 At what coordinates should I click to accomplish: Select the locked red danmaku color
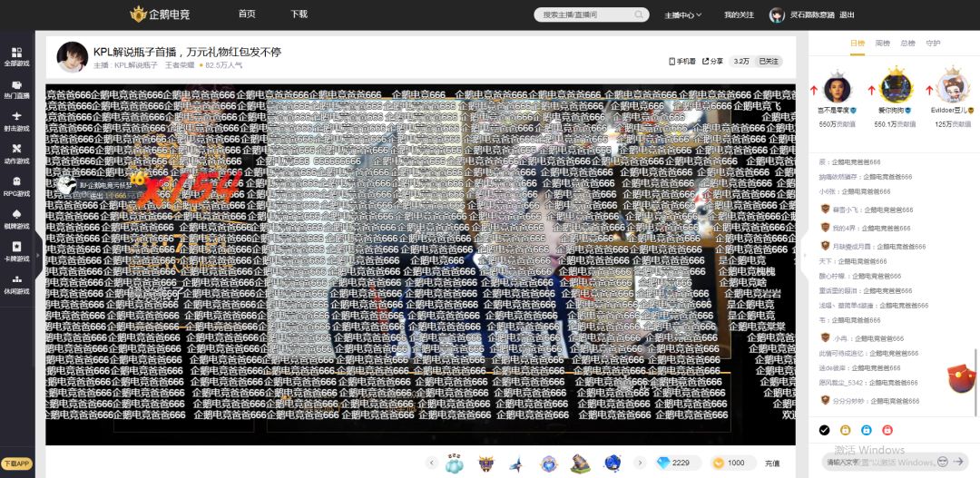coord(887,430)
